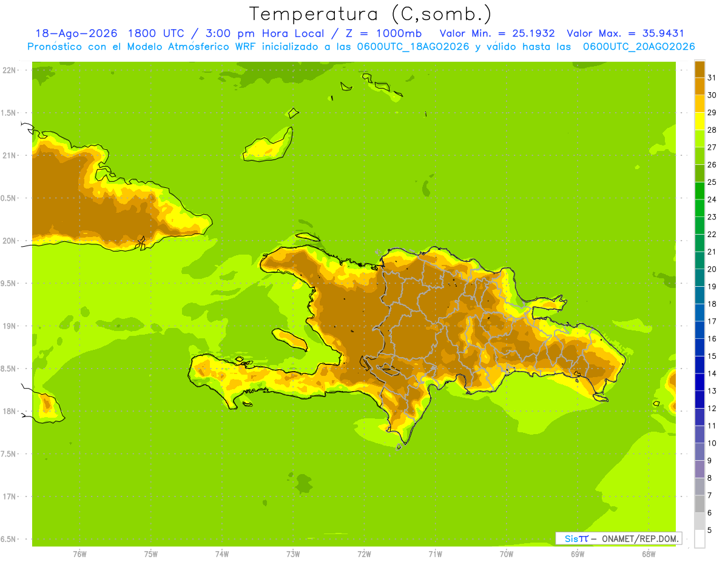Click the legend value "31"
The image size is (728, 562).
click(712, 78)
